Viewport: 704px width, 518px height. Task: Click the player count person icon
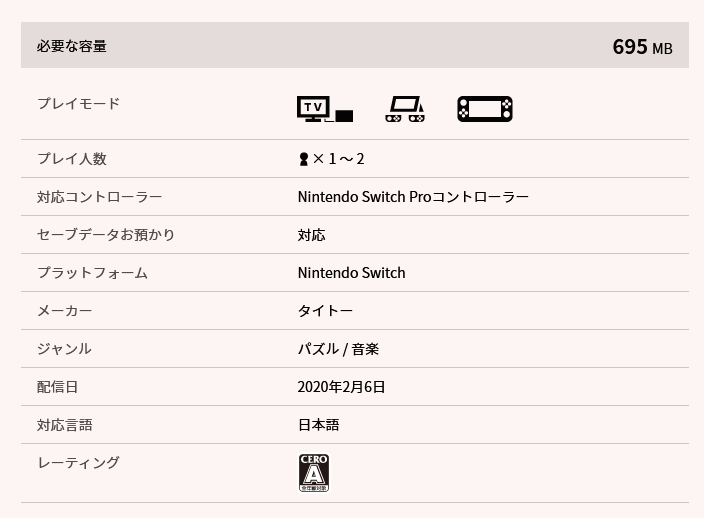[304, 159]
